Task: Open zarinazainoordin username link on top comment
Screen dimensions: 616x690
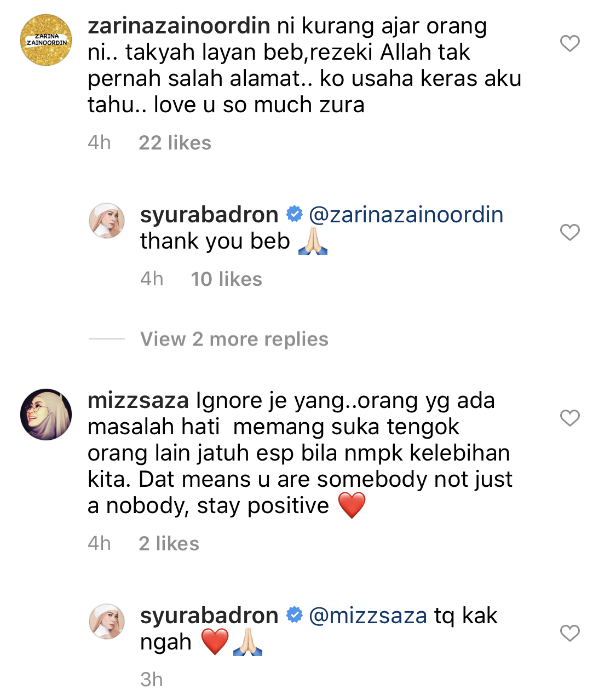Action: (x=179, y=26)
